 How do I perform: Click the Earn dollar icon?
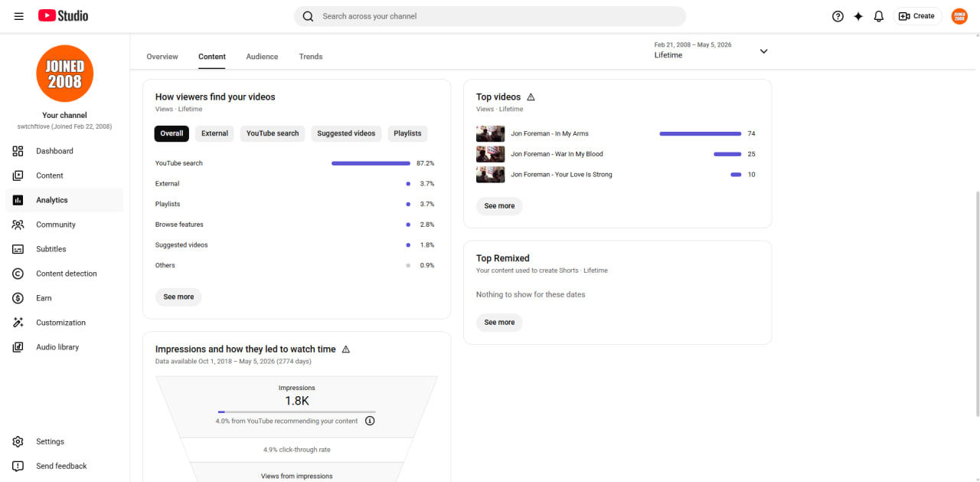[x=18, y=298]
